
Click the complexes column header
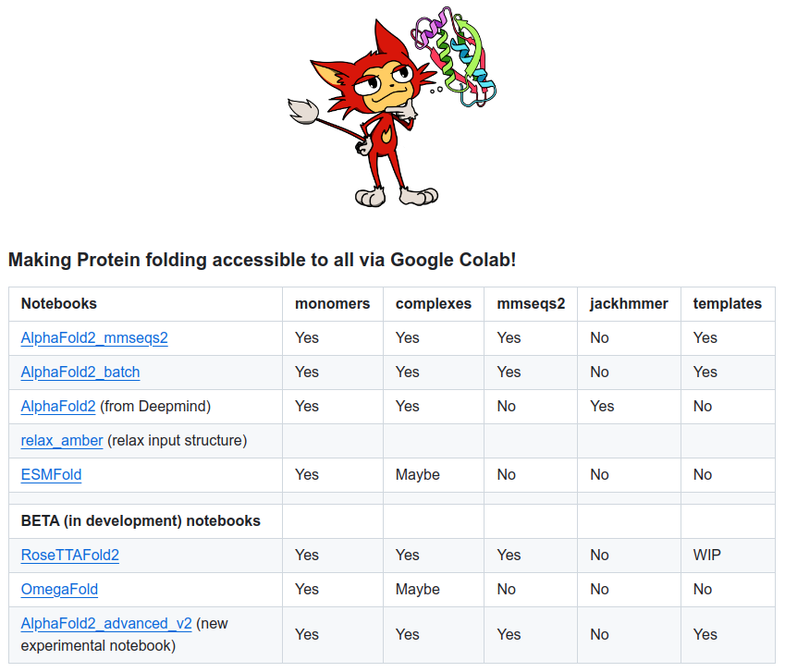coord(434,304)
